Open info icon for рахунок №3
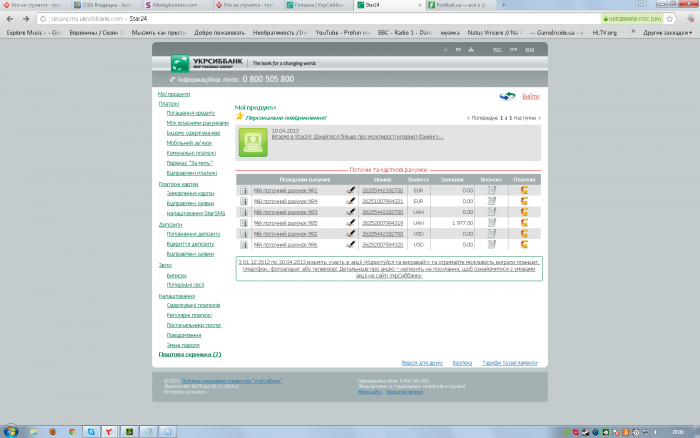This screenshot has height=438, width=700. click(x=244, y=212)
